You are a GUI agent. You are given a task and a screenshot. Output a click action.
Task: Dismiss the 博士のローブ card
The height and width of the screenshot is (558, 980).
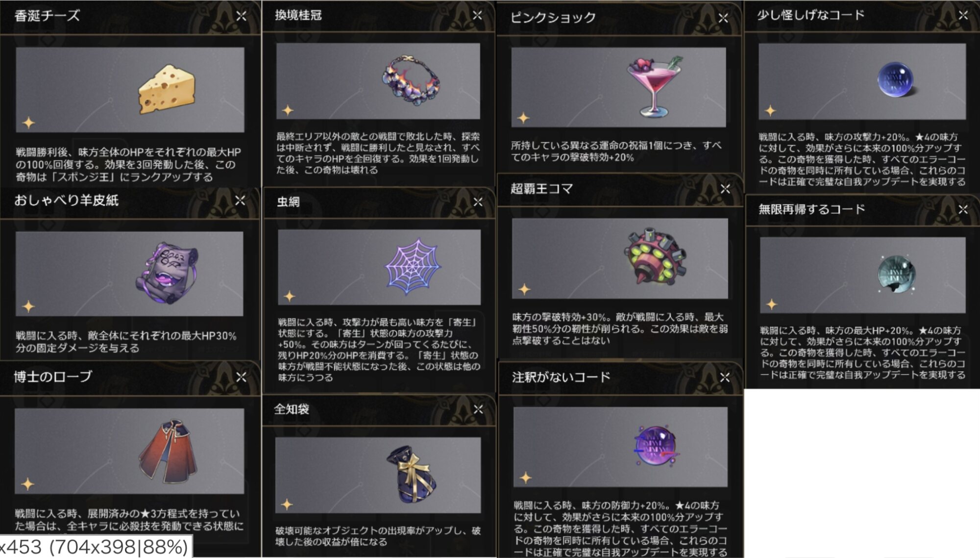241,377
